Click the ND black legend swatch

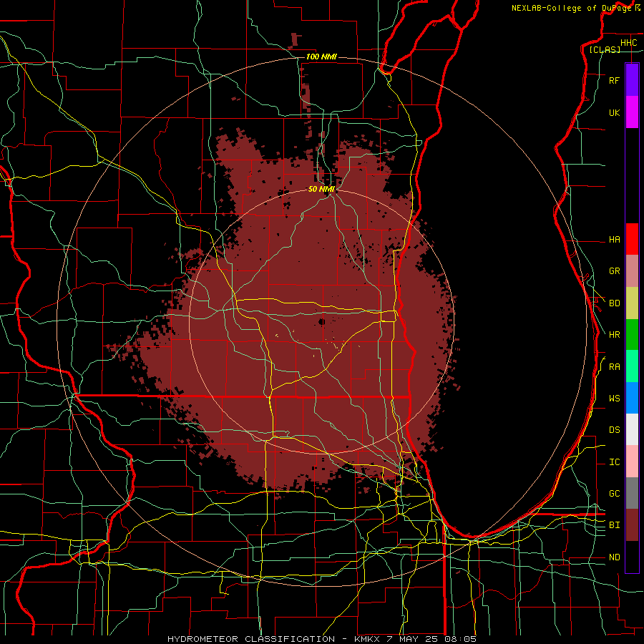632,557
